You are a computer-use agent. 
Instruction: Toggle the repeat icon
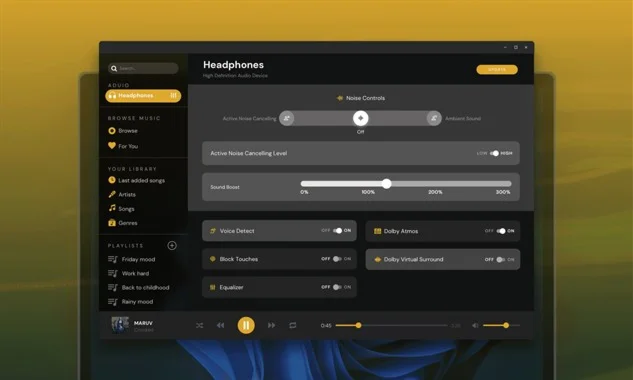click(293, 325)
